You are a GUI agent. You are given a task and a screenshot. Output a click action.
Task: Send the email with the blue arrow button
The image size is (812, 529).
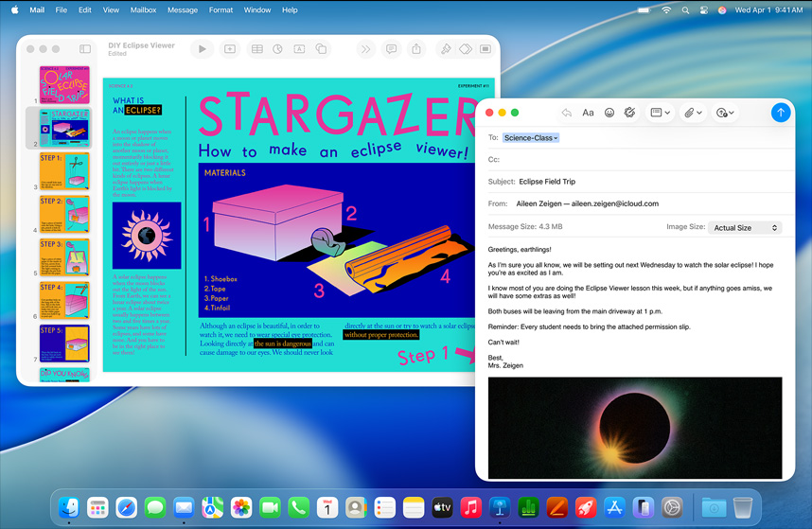click(780, 113)
